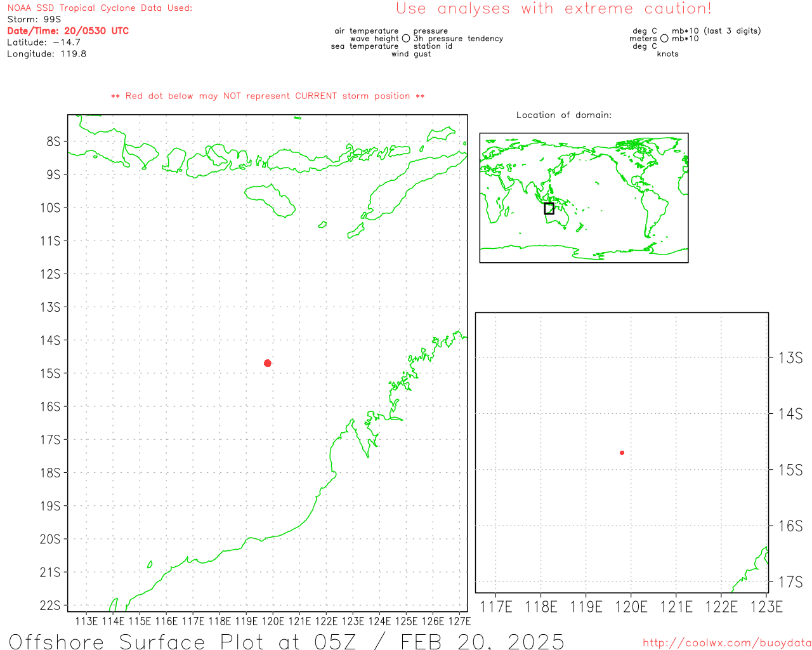Image resolution: width=812 pixels, height=650 pixels.
Task: Click the small red dot on zoomed map
Action: point(622,453)
